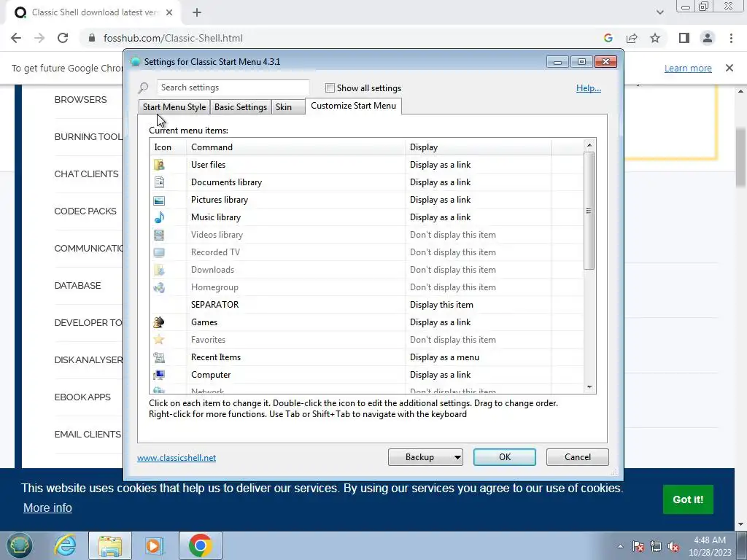The image size is (747, 560).
Task: Click Chrome's back arrow
Action: tap(16, 38)
